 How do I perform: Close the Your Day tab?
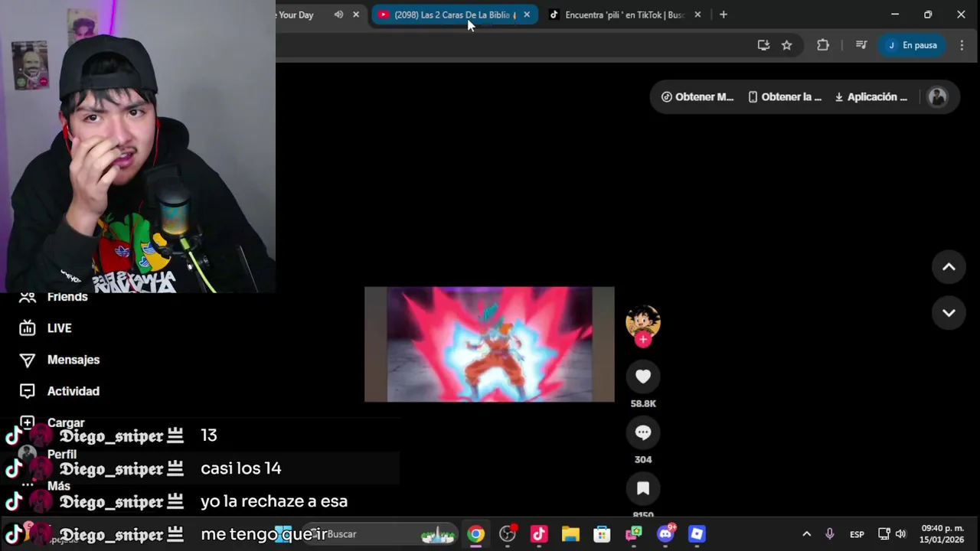coord(356,15)
